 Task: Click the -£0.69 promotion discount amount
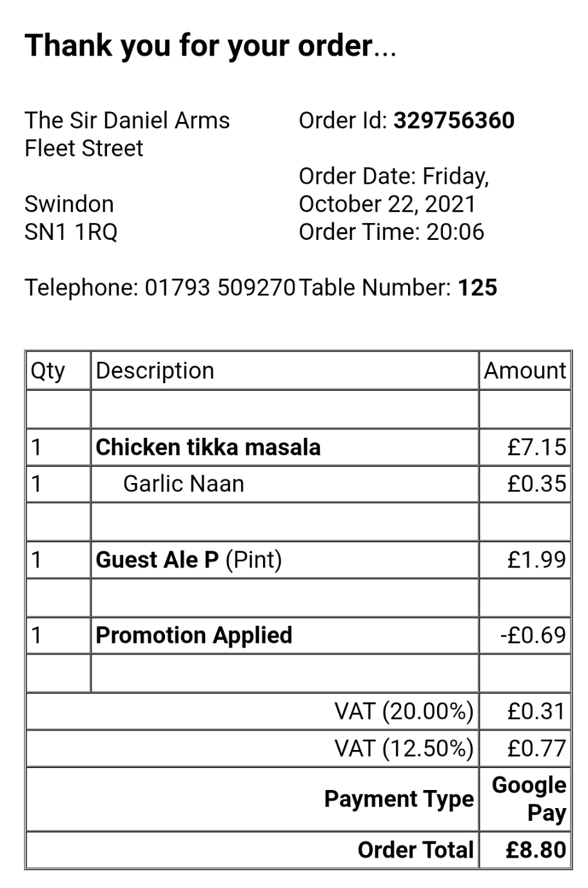tap(533, 635)
